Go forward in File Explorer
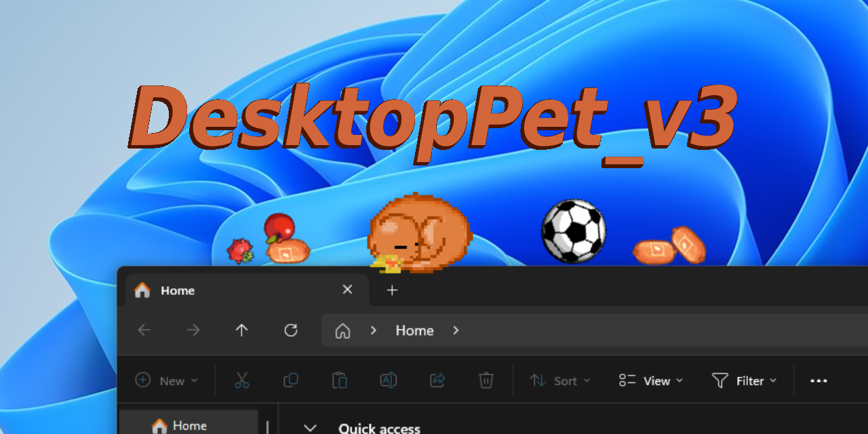This screenshot has width=868, height=434. coord(193,330)
